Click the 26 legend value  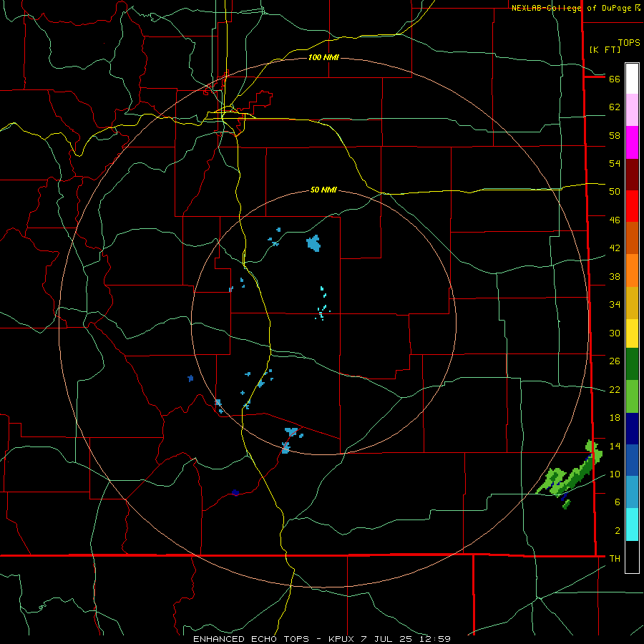click(615, 361)
